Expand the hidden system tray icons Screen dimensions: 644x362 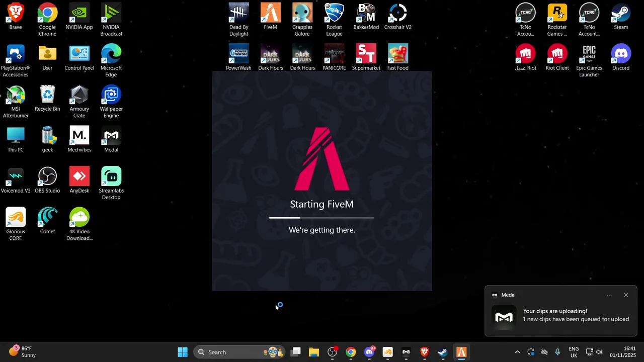(517, 352)
